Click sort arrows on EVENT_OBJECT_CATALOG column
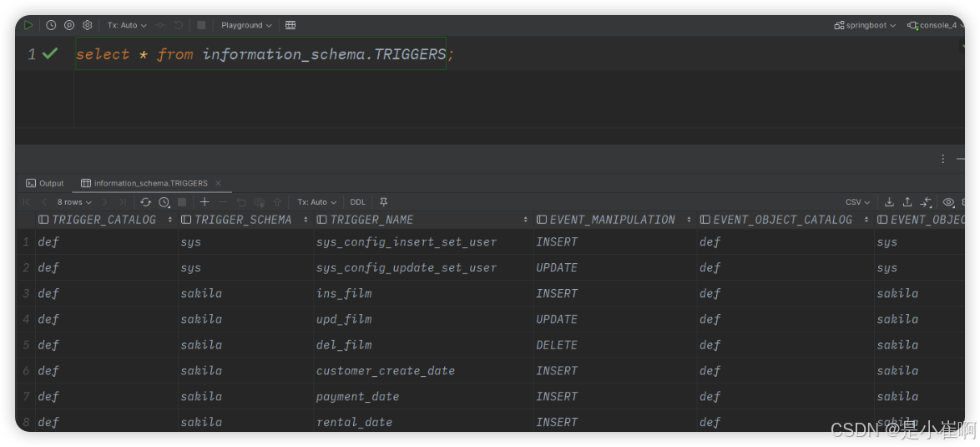Viewport: 980px width, 447px height. click(866, 220)
